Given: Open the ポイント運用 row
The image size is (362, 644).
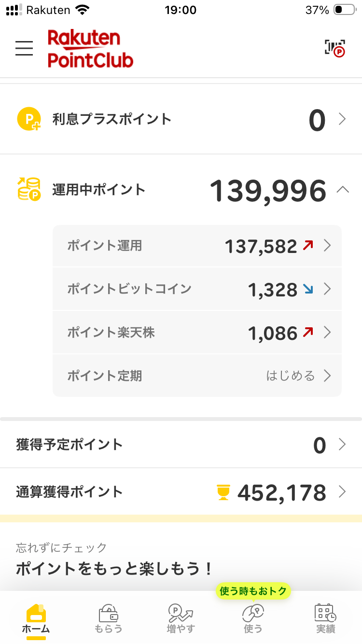Looking at the screenshot, I should tap(197, 246).
